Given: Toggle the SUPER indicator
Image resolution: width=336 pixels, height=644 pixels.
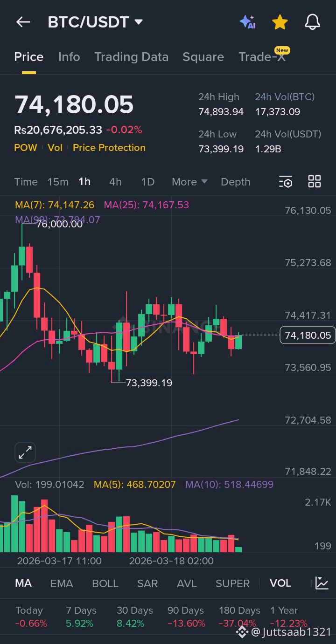Looking at the screenshot, I should [x=232, y=583].
